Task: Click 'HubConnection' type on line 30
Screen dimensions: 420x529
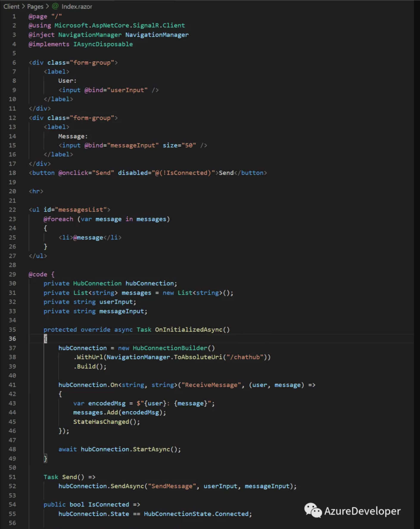Action: pos(97,284)
